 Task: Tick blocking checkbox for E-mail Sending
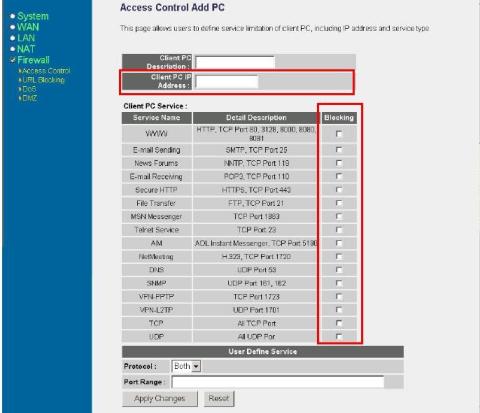(x=339, y=150)
